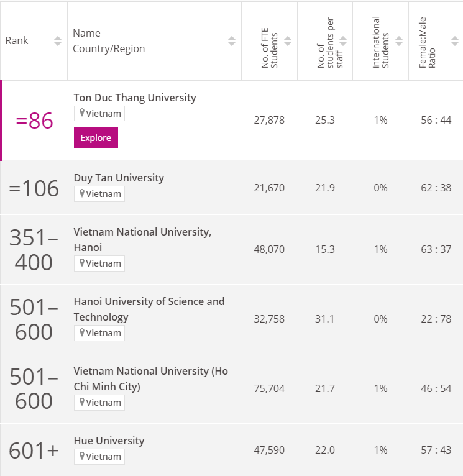463x476 pixels.
Task: Select Vietnam tag under Hanoi University of Science
Action: point(99,333)
